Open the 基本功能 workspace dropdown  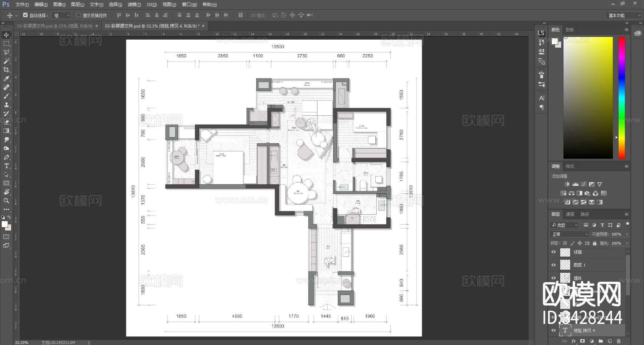click(x=624, y=15)
